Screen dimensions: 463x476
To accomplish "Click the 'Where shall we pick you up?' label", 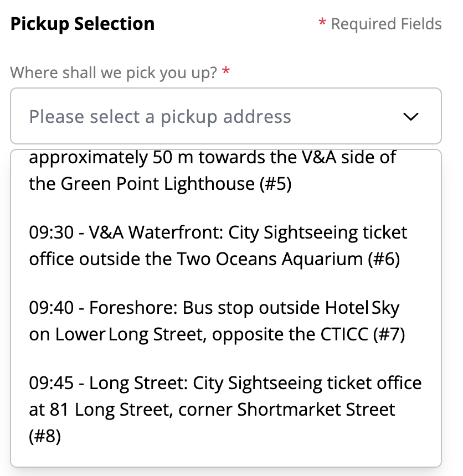I will (114, 73).
